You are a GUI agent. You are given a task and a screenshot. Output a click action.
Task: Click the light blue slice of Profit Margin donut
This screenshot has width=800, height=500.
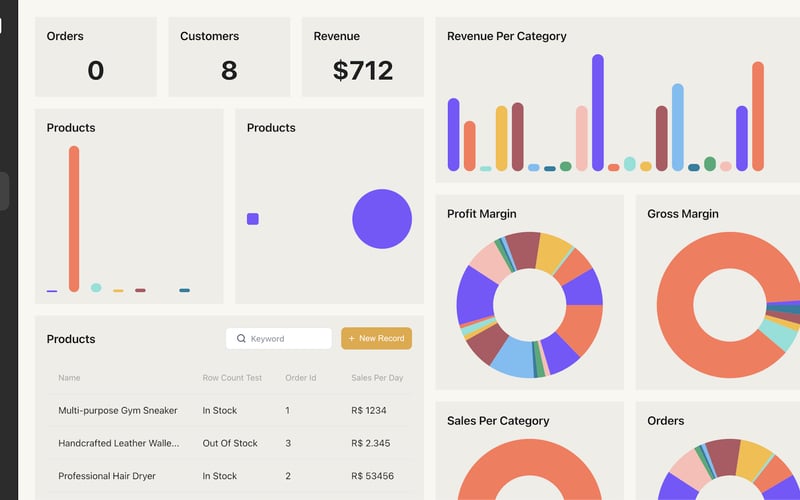click(513, 357)
